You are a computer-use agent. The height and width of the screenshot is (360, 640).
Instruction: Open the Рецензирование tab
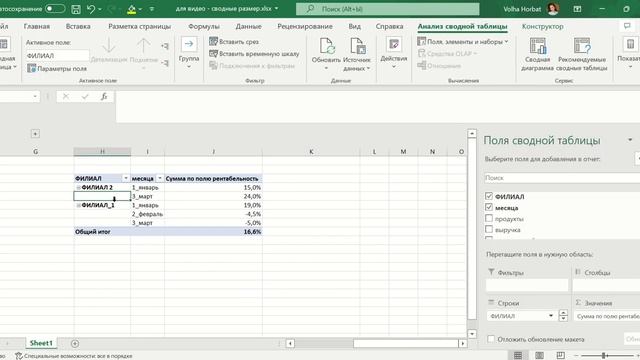305,26
